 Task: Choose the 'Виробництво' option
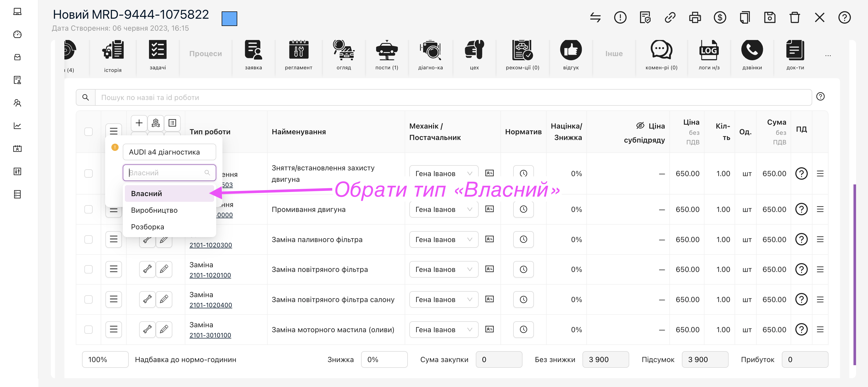[x=154, y=210]
